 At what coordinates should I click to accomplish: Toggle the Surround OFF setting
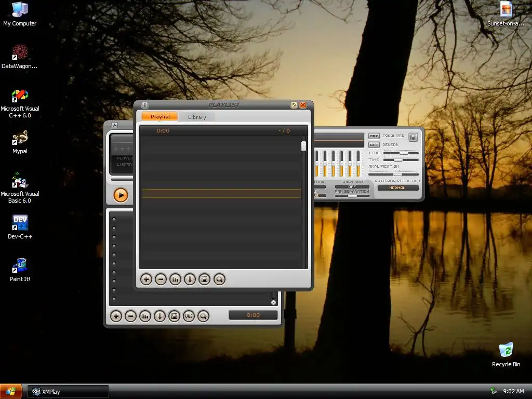coord(352,187)
